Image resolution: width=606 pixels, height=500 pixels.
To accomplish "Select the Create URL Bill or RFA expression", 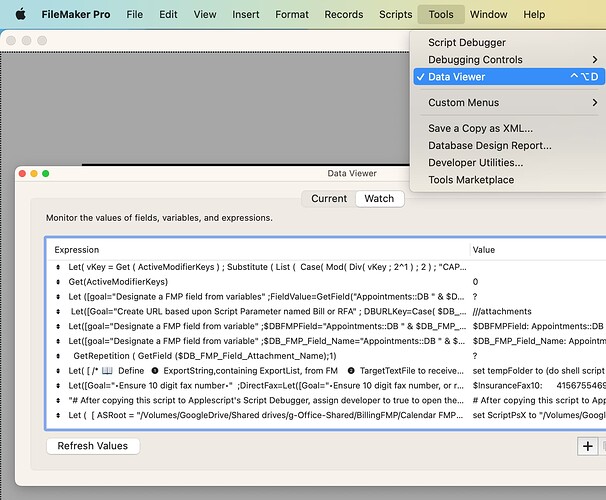I will tap(268, 312).
